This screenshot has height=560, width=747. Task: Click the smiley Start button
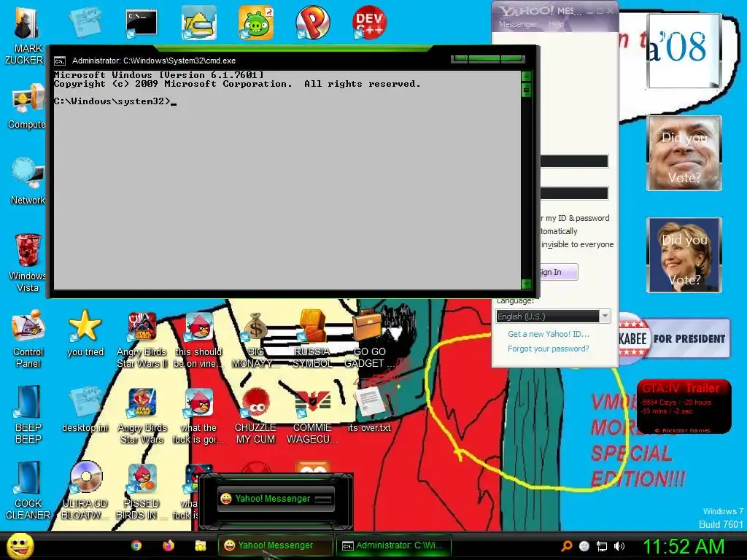pos(20,546)
